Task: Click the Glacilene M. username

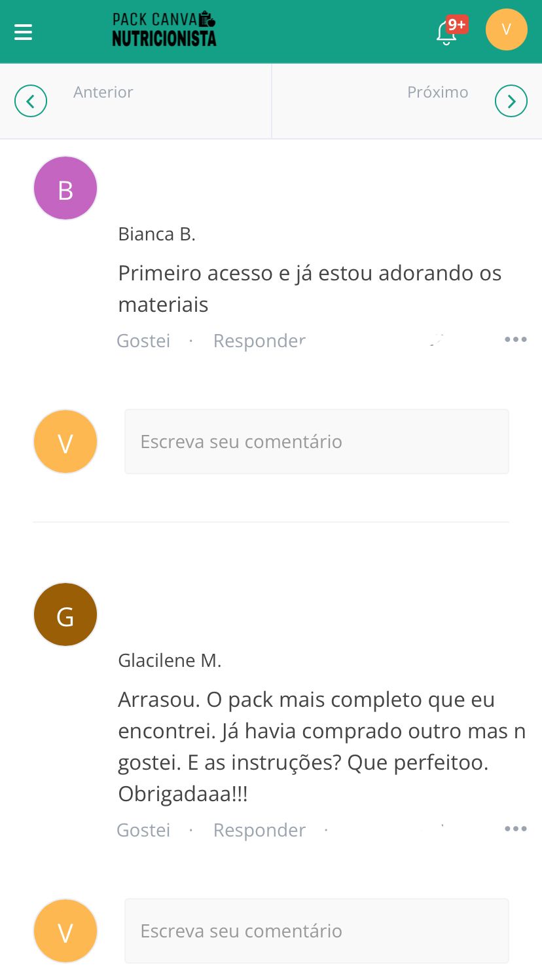Action: coord(170,660)
